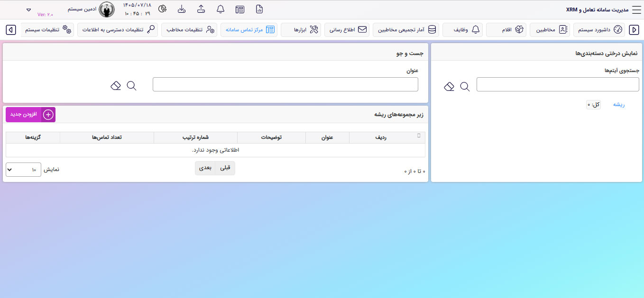Move the menu bar toward the right end
644x298 pixels.
(634, 30)
